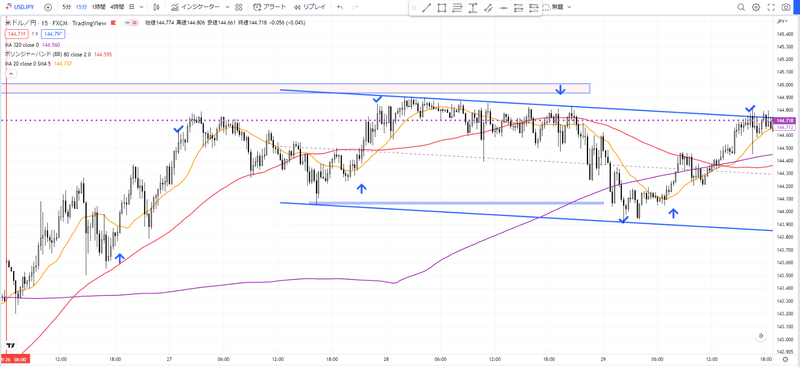Select the long position tool

[519, 8]
